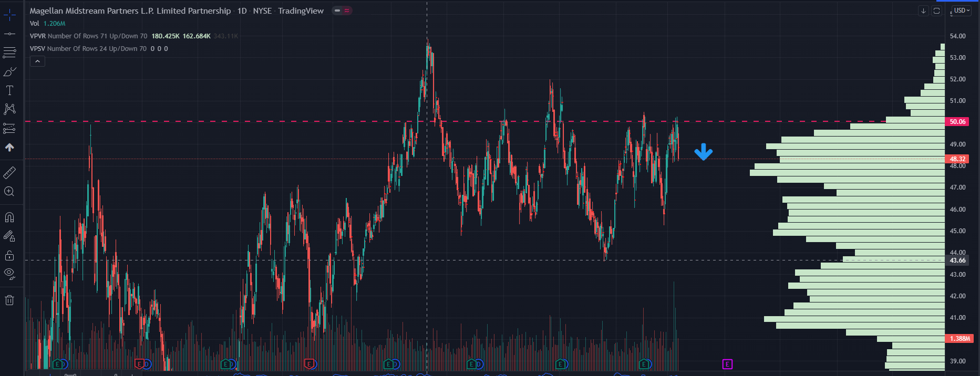Screen dimensions: 980x376
Task: Toggle magnet mode for drawings
Action: point(9,217)
